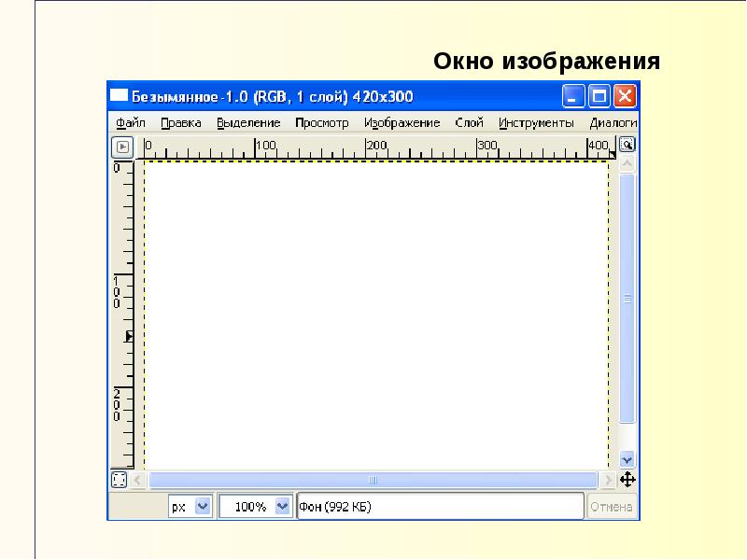Click the vertical scrollbar thumb
Viewport: 747px width, 560px height.
tap(627, 299)
